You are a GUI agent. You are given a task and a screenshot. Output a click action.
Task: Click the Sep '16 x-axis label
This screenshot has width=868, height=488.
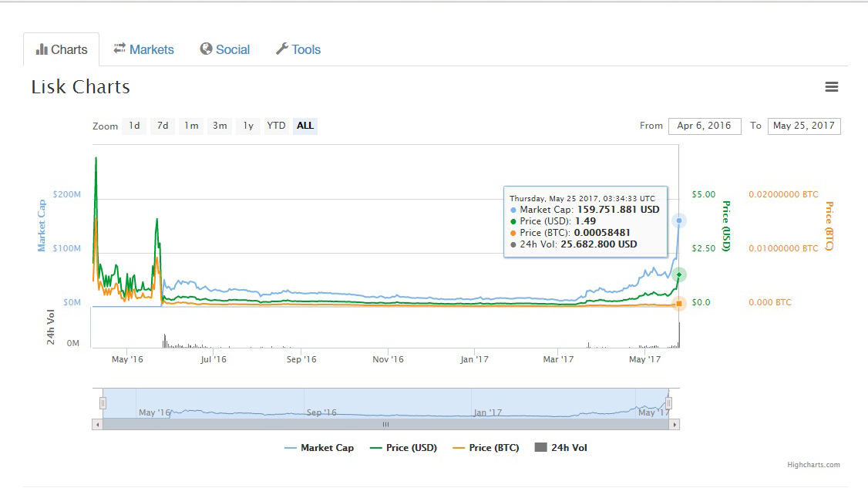[x=301, y=359]
